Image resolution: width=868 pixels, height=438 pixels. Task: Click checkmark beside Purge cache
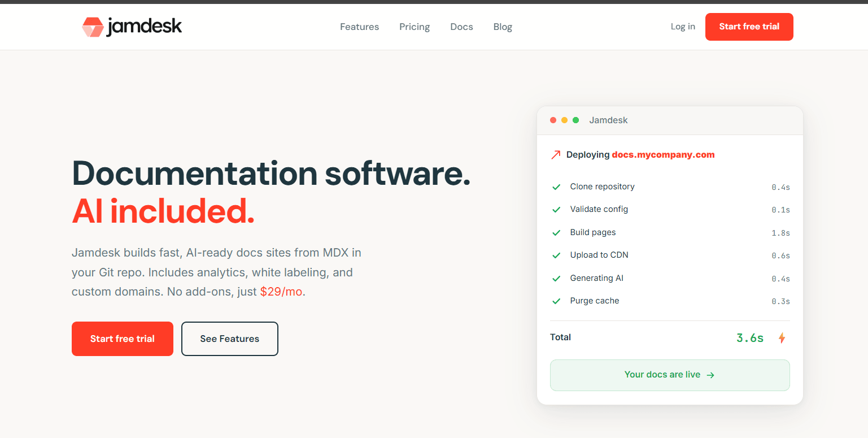pyautogui.click(x=556, y=301)
